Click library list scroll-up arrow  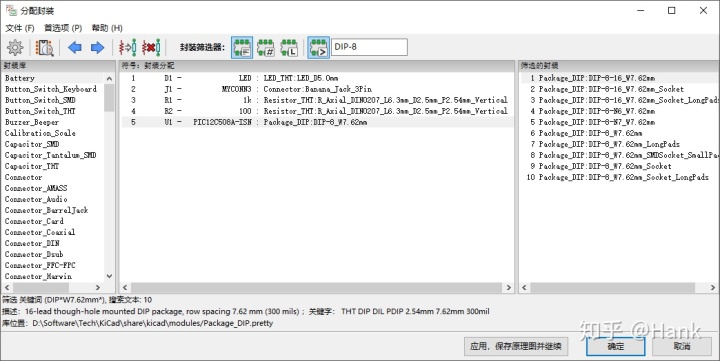point(109,79)
